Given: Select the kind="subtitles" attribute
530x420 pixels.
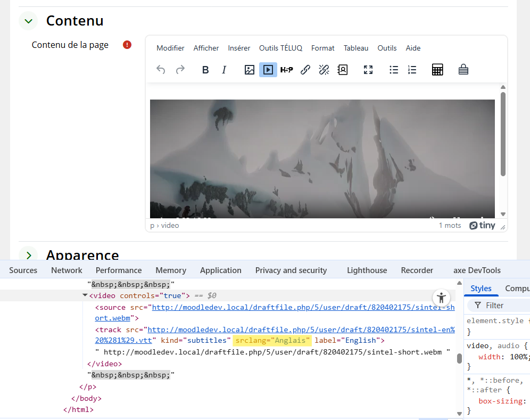Looking at the screenshot, I should 196,340.
